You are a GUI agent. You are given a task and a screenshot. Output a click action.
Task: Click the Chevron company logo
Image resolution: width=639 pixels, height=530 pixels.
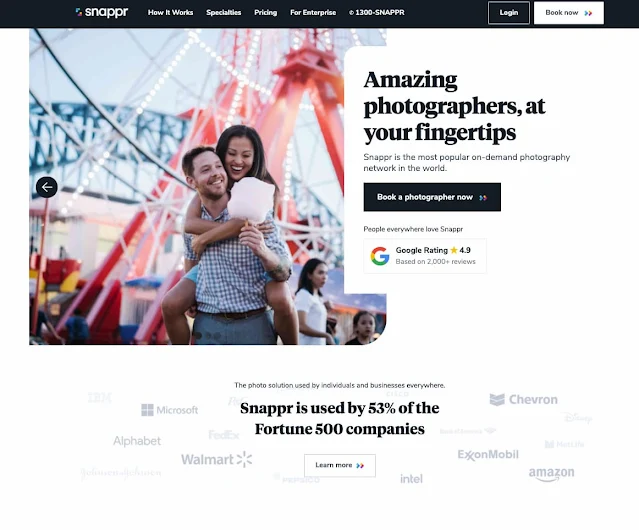click(x=523, y=399)
